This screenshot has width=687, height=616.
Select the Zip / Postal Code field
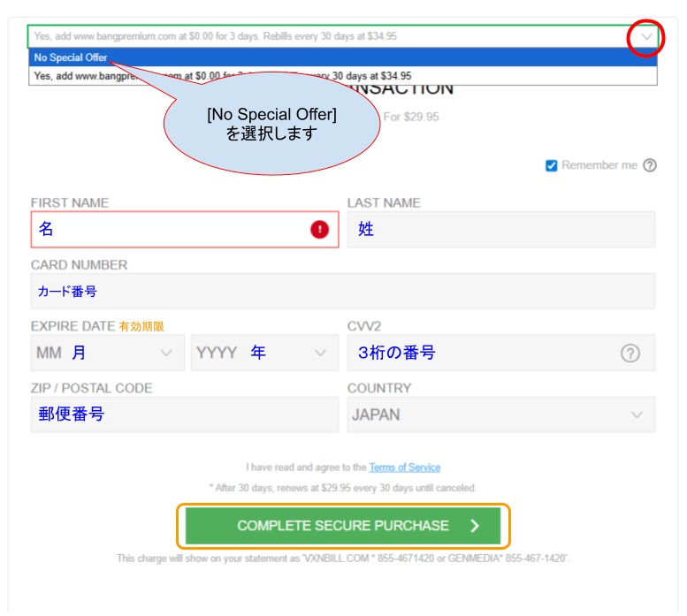pyautogui.click(x=184, y=414)
